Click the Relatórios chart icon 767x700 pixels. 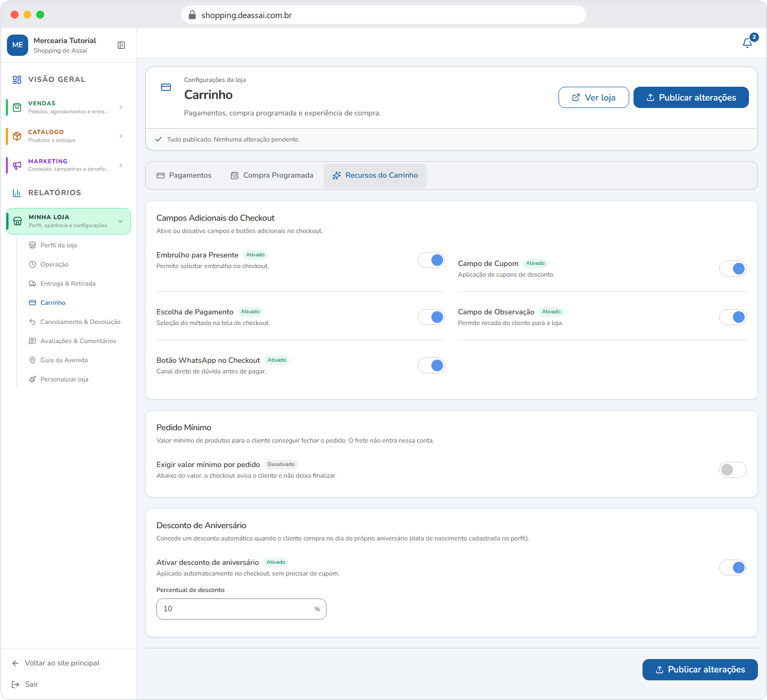point(17,193)
